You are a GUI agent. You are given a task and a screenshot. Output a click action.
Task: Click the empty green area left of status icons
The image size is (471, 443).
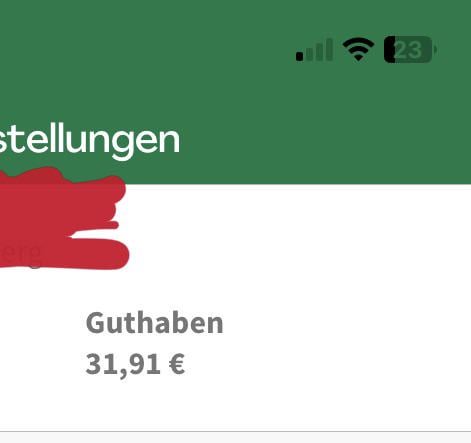(147, 50)
